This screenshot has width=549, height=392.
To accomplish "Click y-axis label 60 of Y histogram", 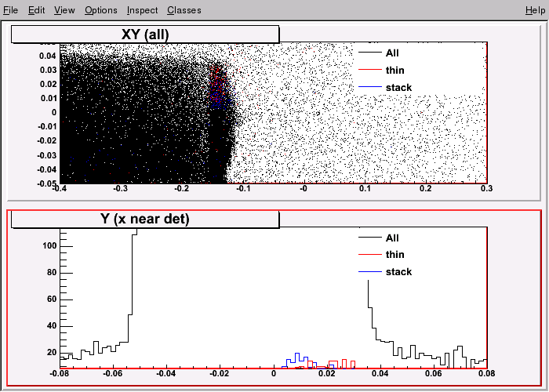I will coord(52,299).
